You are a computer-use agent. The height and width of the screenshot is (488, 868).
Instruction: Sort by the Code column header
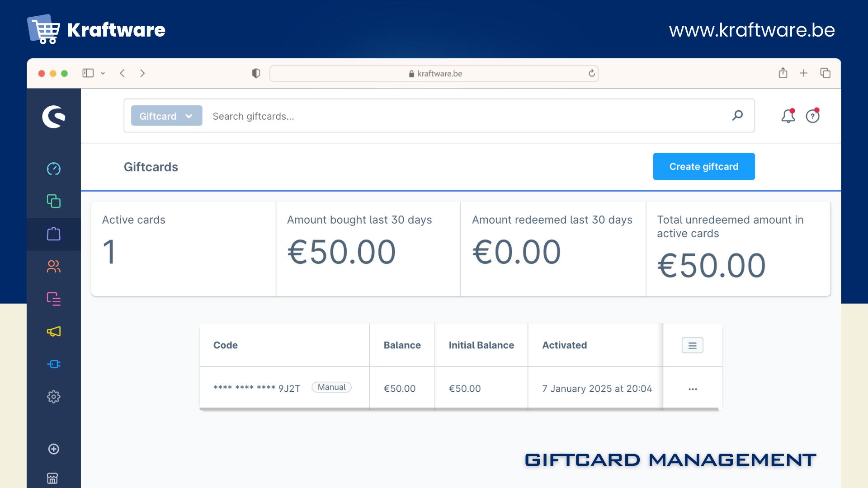pos(226,345)
